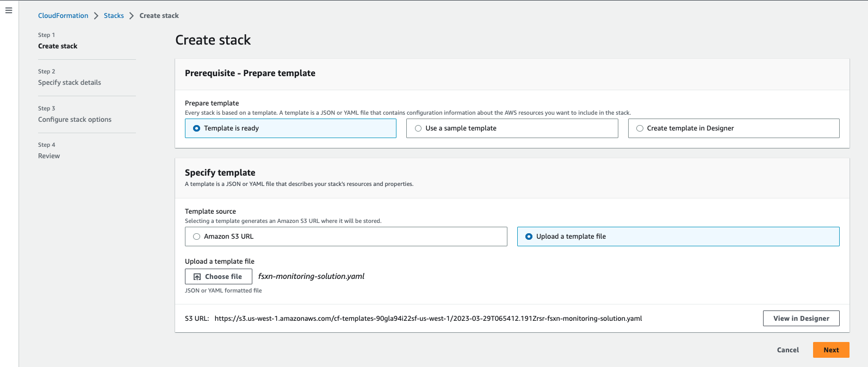Image resolution: width=868 pixels, height=367 pixels.
Task: Click the Next button
Action: click(830, 350)
